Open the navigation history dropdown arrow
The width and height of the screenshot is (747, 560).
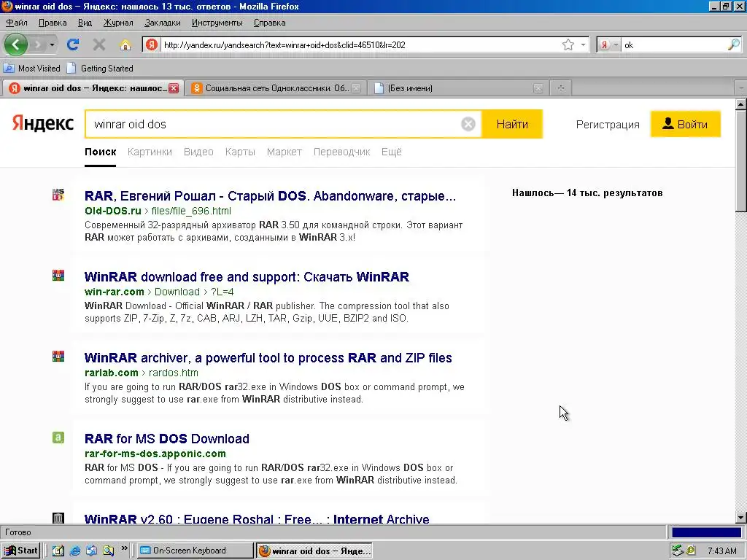(x=52, y=44)
